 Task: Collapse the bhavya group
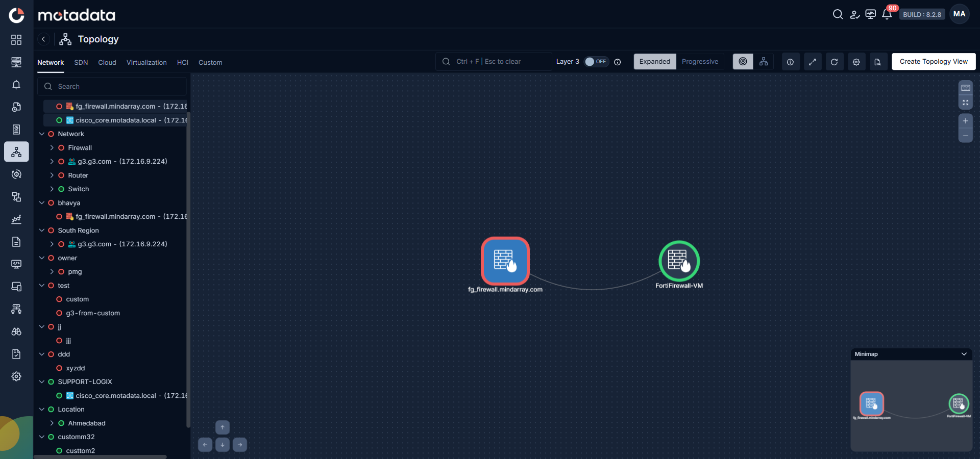click(x=42, y=203)
